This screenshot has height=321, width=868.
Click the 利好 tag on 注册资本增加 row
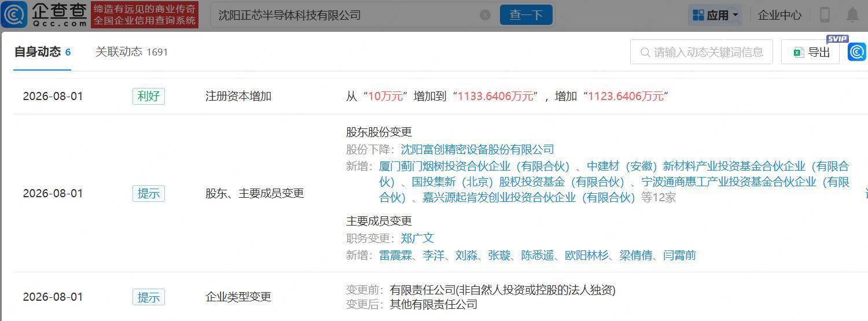[148, 96]
